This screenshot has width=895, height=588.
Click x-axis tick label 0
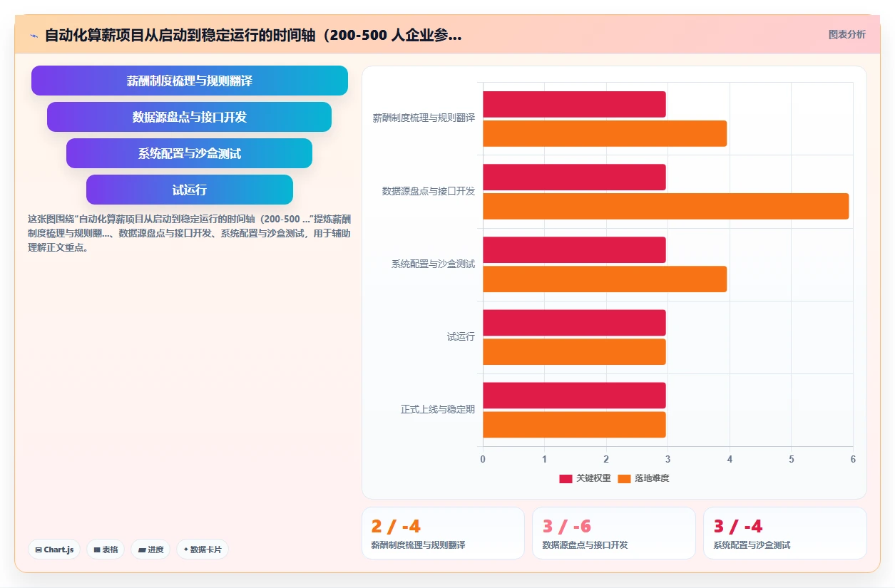click(x=483, y=459)
